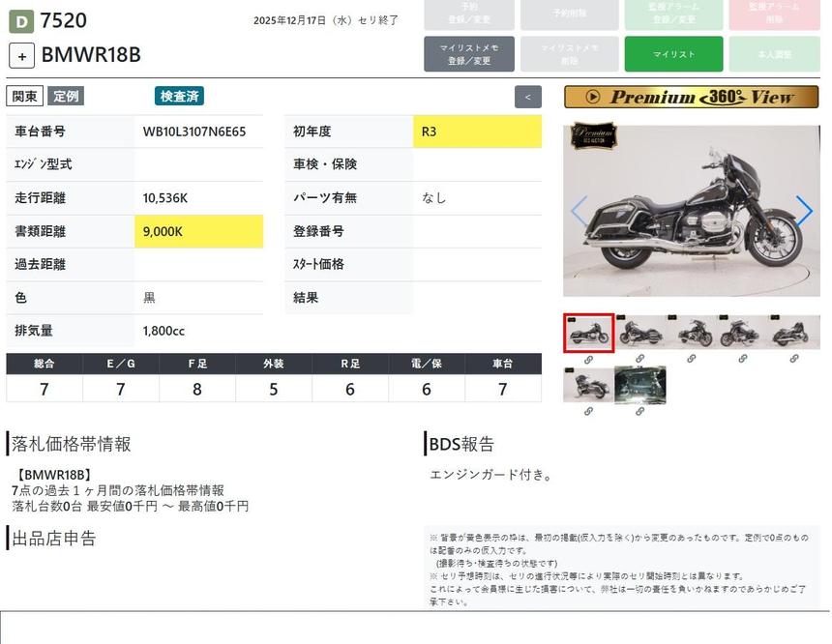Select the fourth motorcycle thumbnail
This screenshot has height=644, width=832.
pos(742,333)
